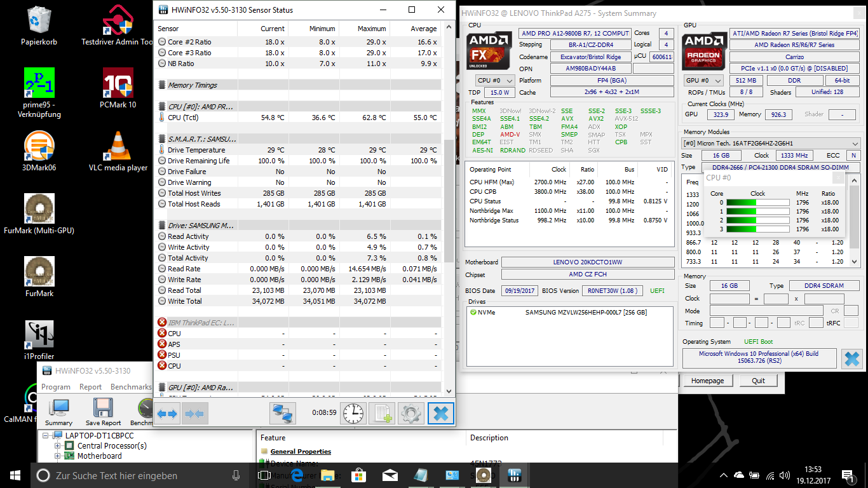Expand the Central Processor(s) tree node
This screenshot has height=488, width=868.
pos(58,446)
